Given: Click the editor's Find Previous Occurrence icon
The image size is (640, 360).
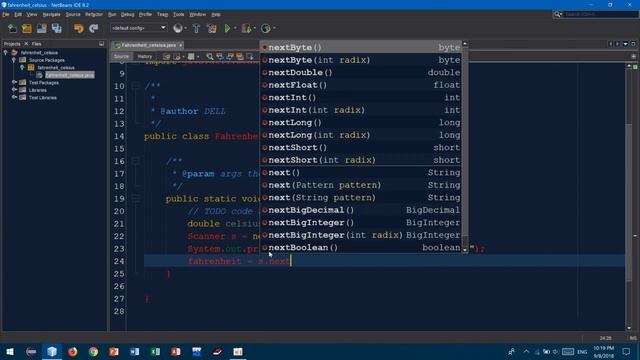Looking at the screenshot, I should (x=220, y=57).
